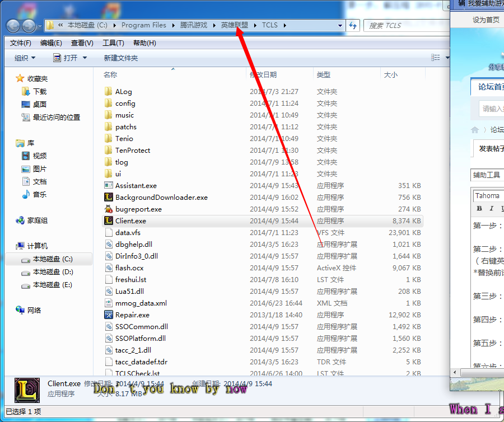Image resolution: width=504 pixels, height=422 pixels.
Task: Click the data.vfs file icon
Action: pyautogui.click(x=109, y=232)
